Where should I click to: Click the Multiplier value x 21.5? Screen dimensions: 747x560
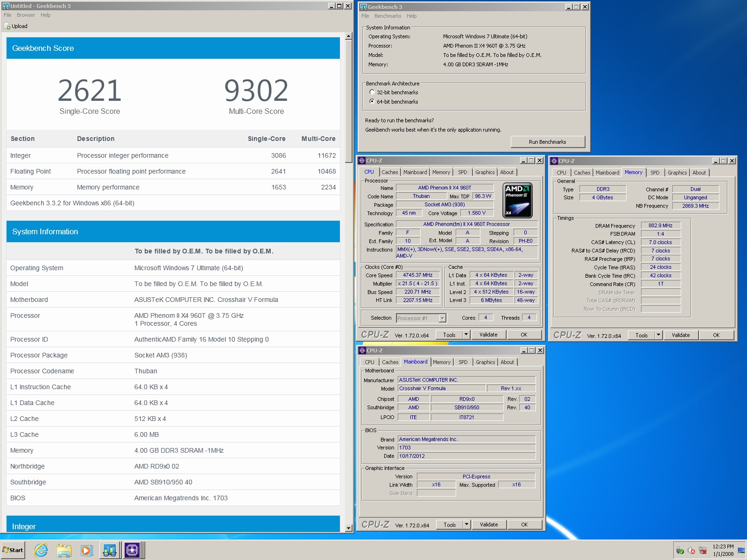click(x=418, y=283)
